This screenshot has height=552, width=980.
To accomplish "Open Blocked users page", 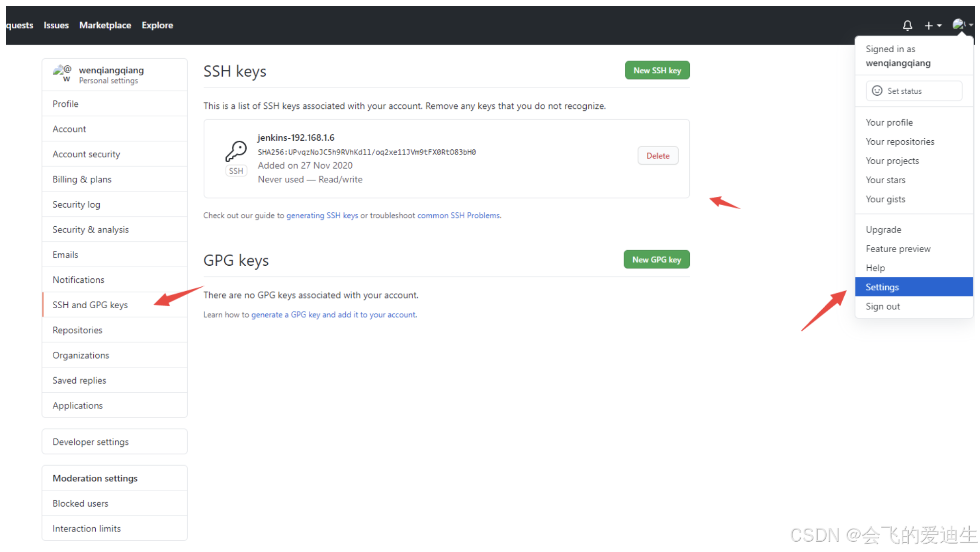I will click(x=115, y=504).
